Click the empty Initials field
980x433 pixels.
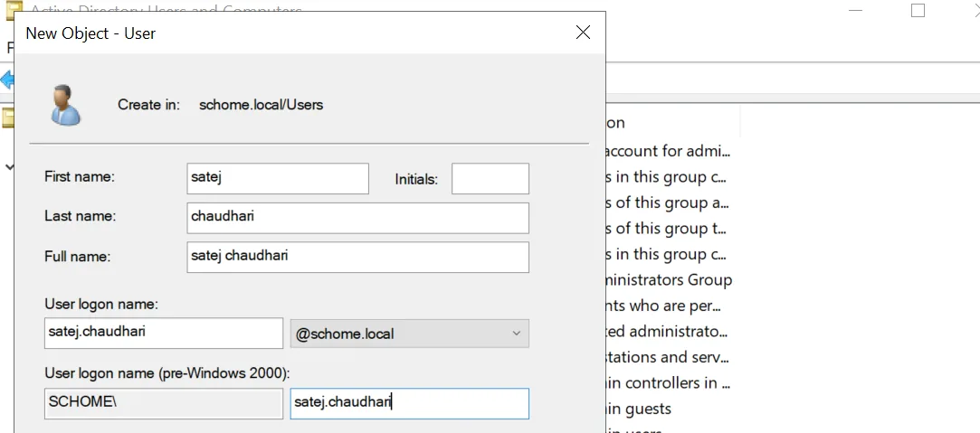(490, 178)
